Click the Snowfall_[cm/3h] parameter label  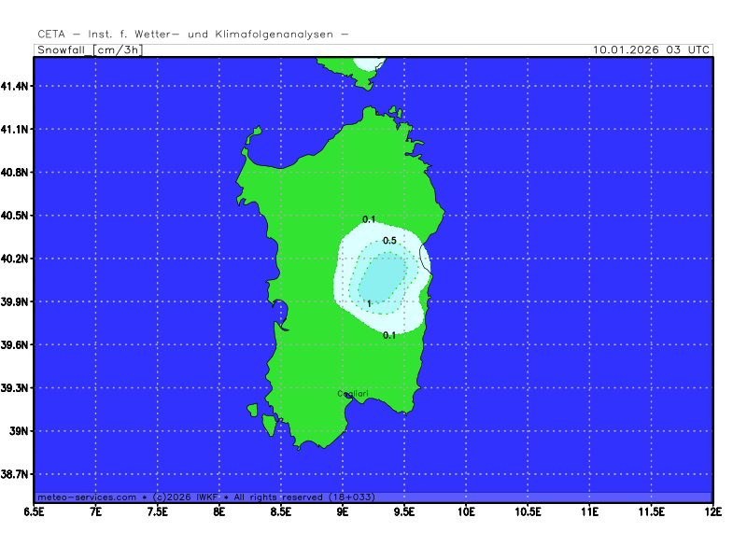[x=90, y=49]
